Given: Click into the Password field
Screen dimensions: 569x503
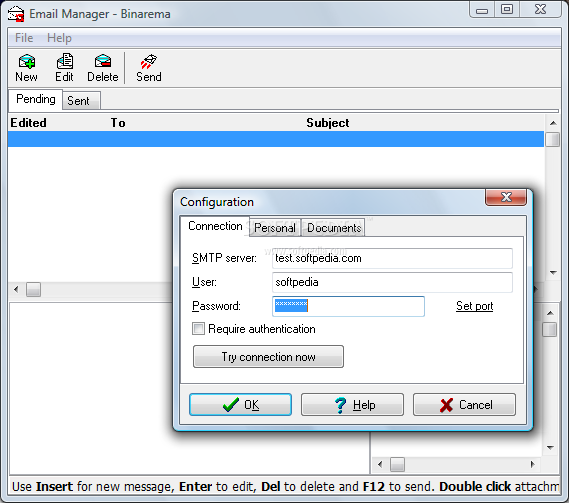Looking at the screenshot, I should pyautogui.click(x=348, y=306).
